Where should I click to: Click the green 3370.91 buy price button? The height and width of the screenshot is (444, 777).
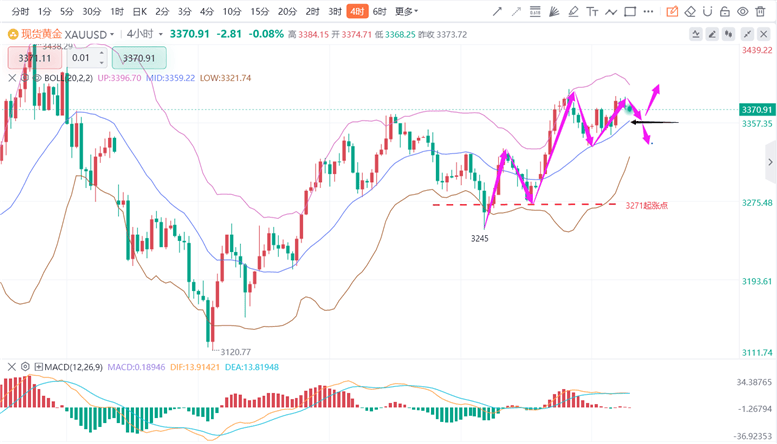tap(139, 58)
